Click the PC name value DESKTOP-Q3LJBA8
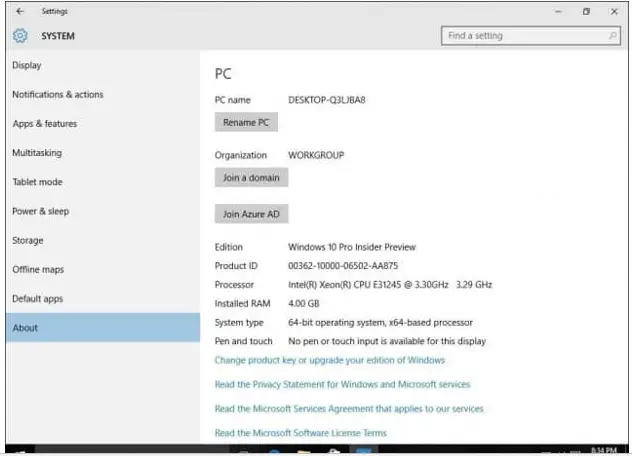632x456 pixels. (327, 100)
